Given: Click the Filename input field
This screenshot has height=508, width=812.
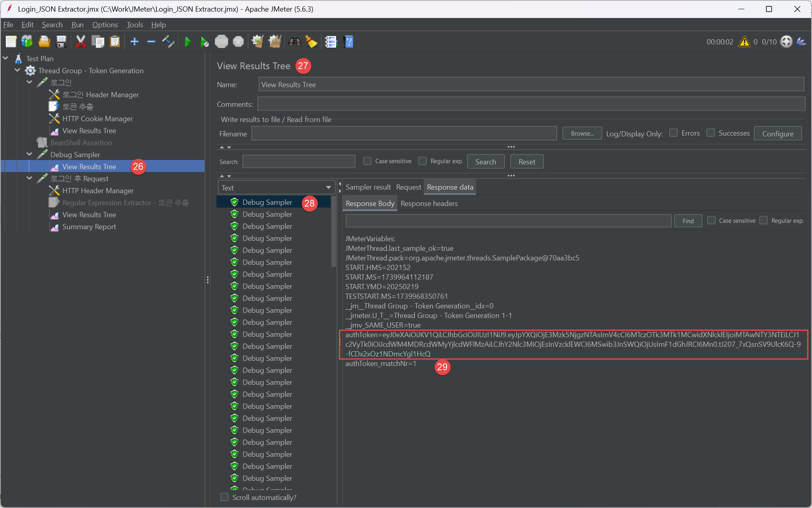Looking at the screenshot, I should coord(404,134).
